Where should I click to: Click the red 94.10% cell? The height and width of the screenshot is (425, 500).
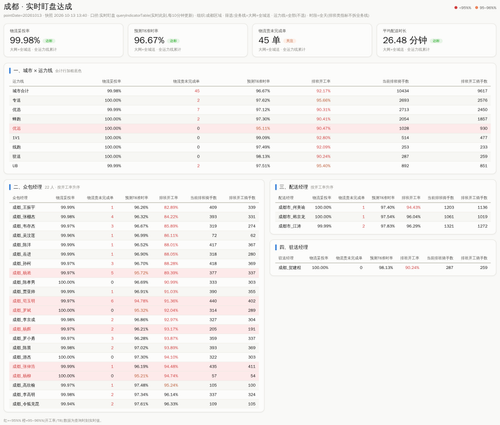coord(171,357)
